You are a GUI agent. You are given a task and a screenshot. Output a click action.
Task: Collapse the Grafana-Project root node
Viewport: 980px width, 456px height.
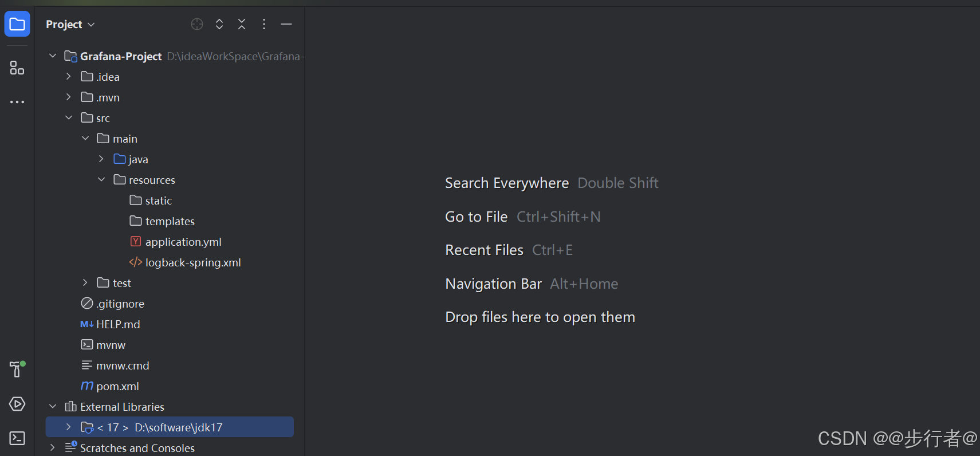(53, 56)
